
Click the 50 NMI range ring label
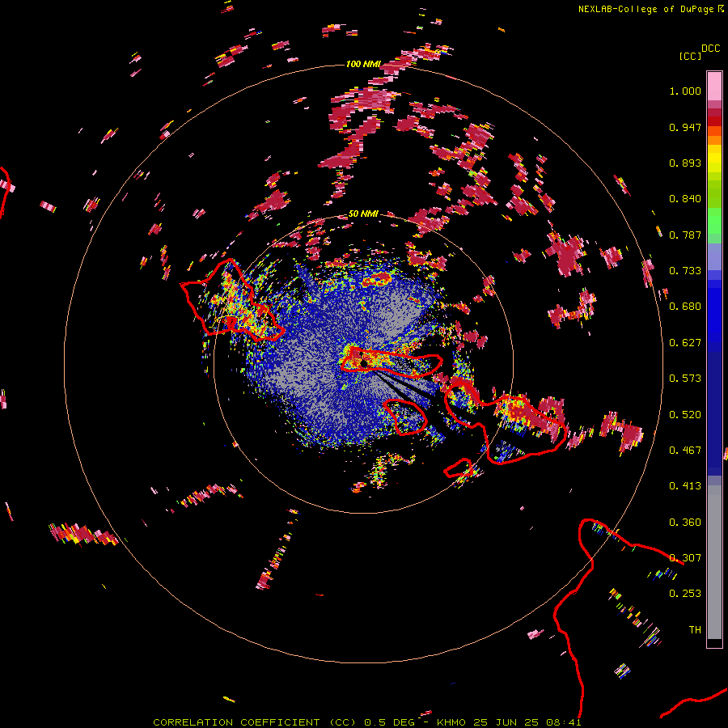click(x=363, y=214)
